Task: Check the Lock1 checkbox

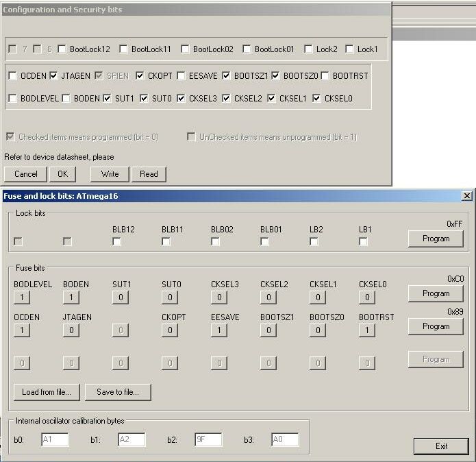Action: coord(350,49)
